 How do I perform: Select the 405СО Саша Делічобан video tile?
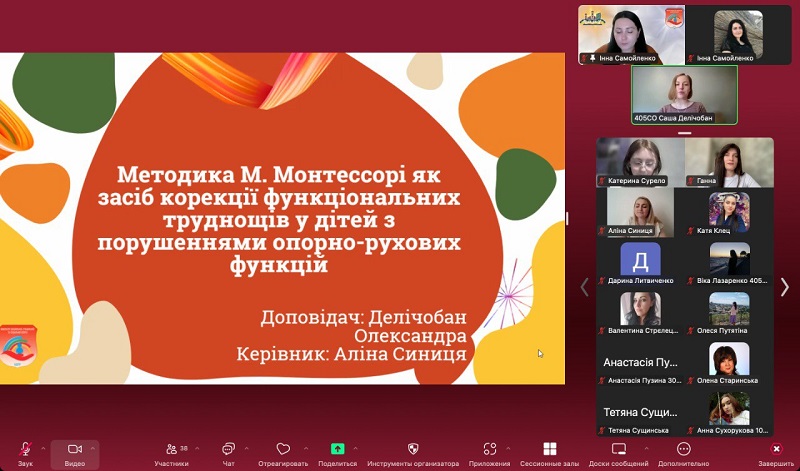[x=684, y=94]
